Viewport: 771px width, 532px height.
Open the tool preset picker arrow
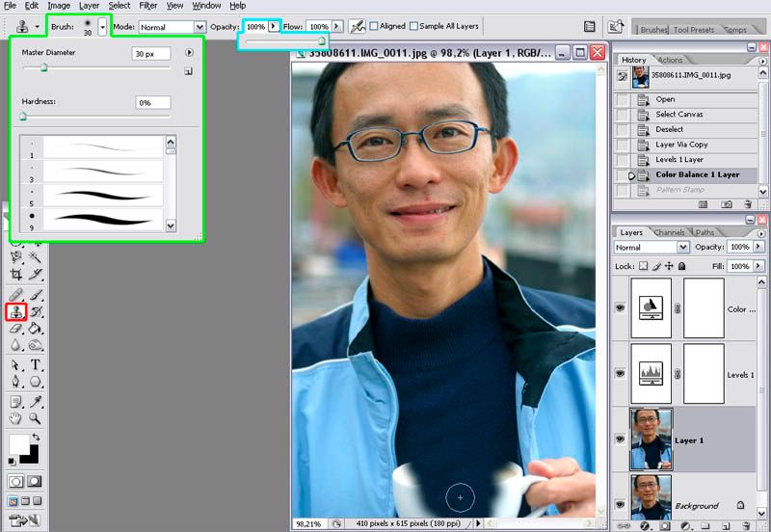pyautogui.click(x=37, y=27)
